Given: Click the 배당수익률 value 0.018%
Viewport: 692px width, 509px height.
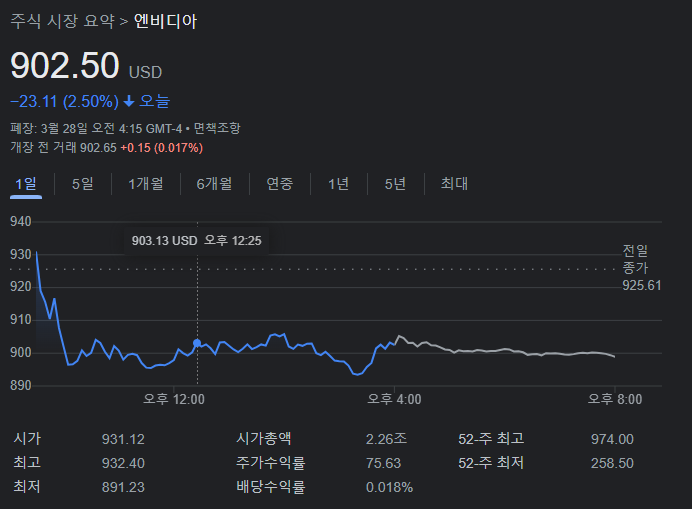Looking at the screenshot, I should tap(389, 487).
